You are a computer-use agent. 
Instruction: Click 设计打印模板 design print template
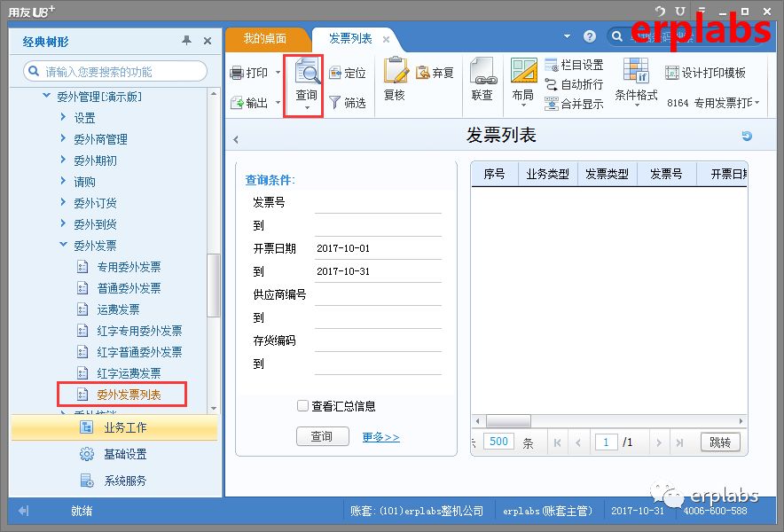(705, 73)
